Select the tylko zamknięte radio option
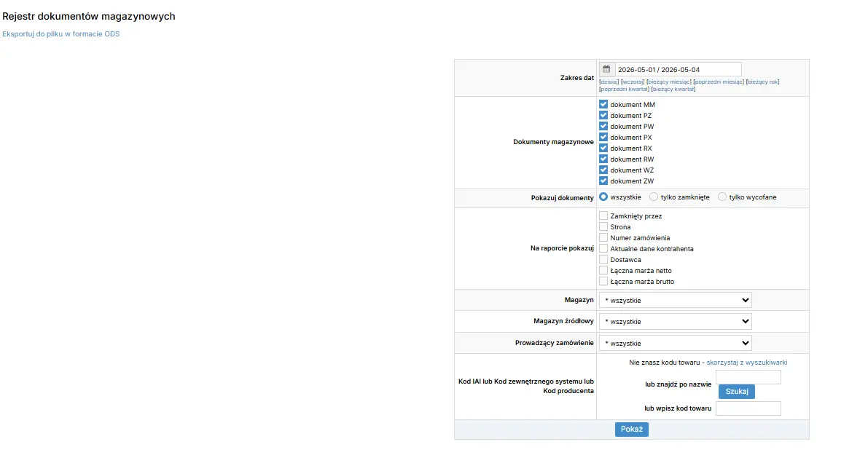This screenshot has height=455, width=868. pos(654,197)
